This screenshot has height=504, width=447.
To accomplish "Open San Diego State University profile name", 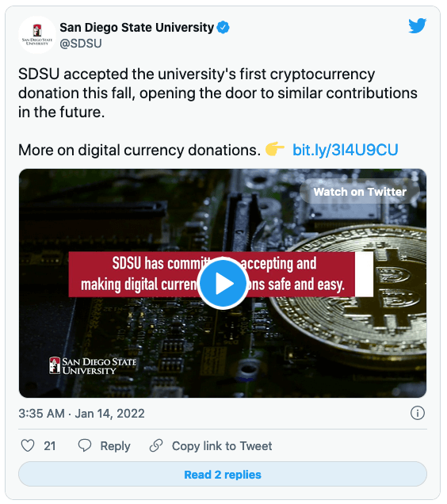I will click(136, 27).
